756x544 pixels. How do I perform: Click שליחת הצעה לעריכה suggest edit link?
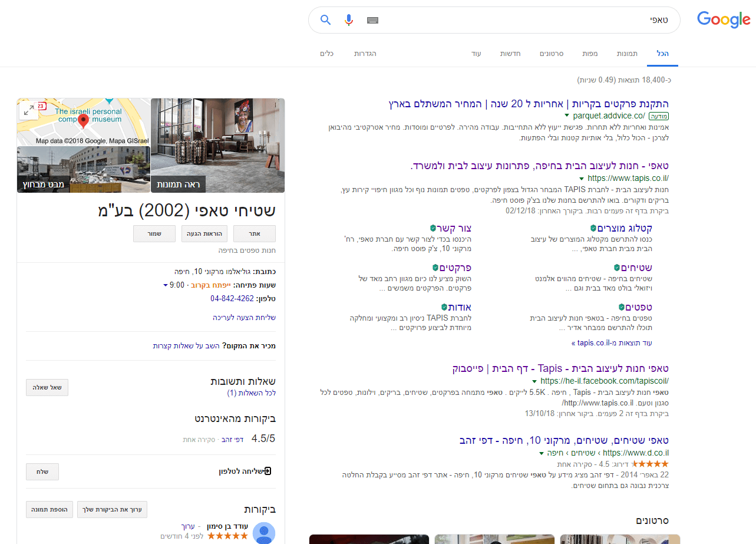[244, 317]
